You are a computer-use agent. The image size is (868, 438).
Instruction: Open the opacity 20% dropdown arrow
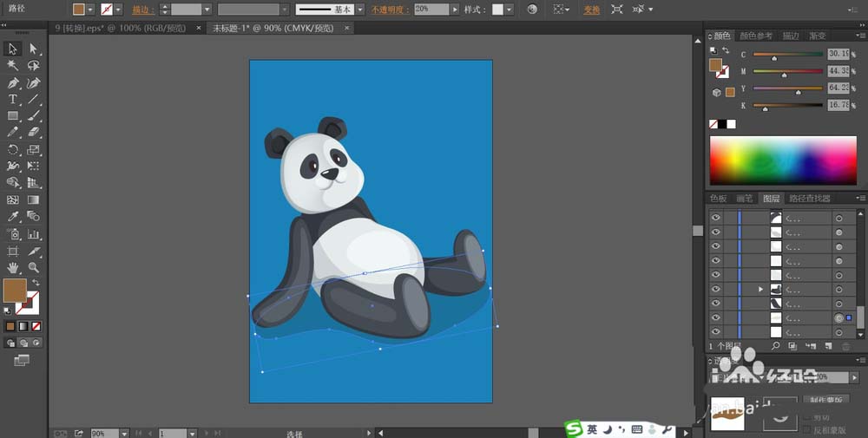tap(456, 10)
